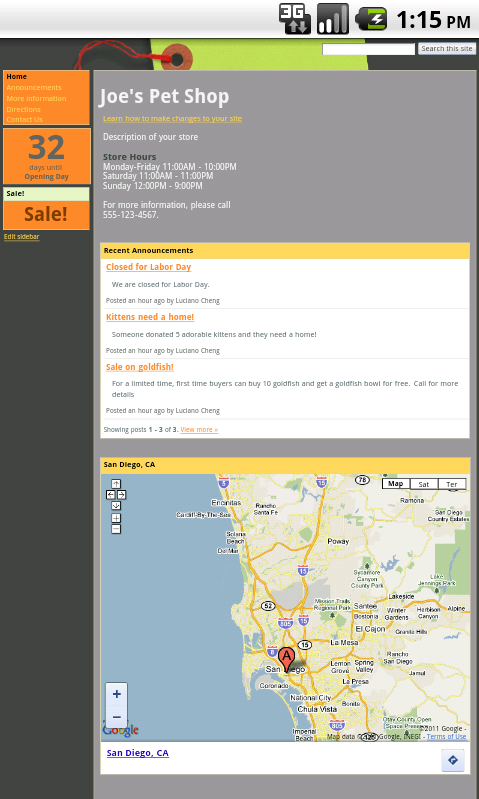The width and height of the screenshot is (479, 799).
Task: Zoom in with the small map plus control
Action: coord(116,518)
